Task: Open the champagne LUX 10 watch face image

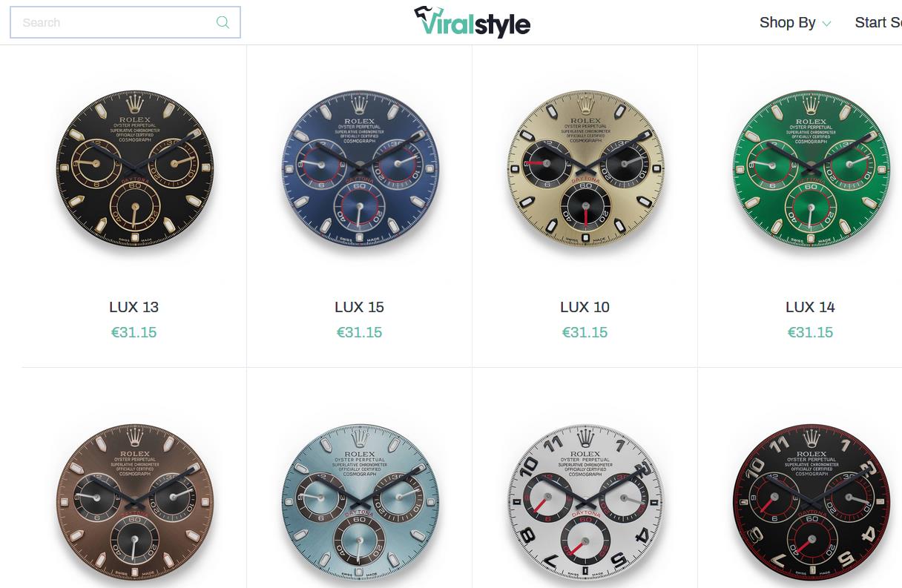Action: [585, 169]
